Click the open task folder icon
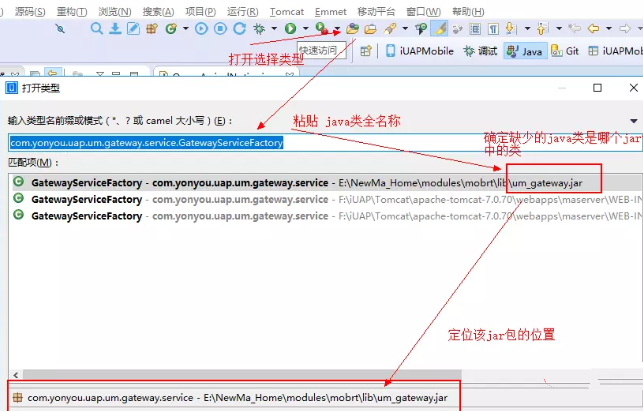Image resolution: width=643 pixels, height=411 pixels. click(370, 29)
